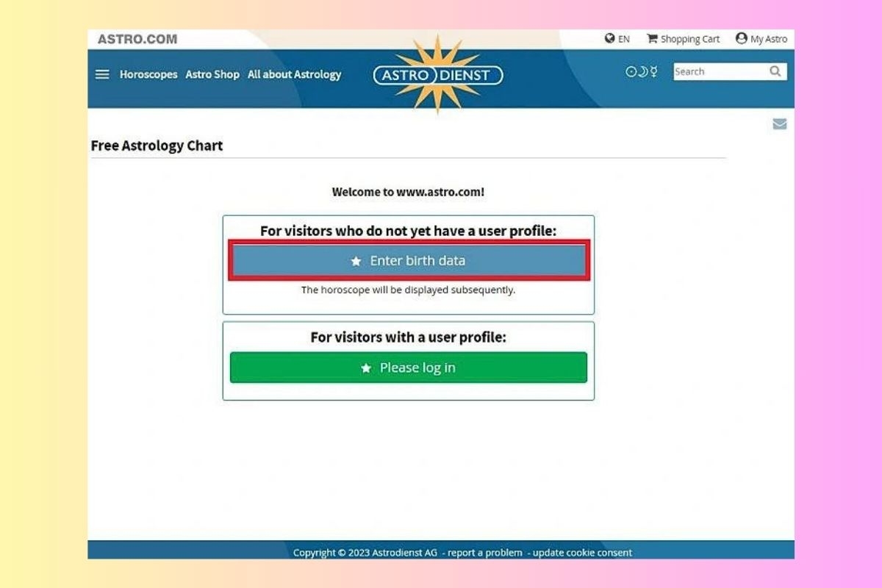Open update cookie consent link
This screenshot has height=588, width=882.
pyautogui.click(x=582, y=553)
